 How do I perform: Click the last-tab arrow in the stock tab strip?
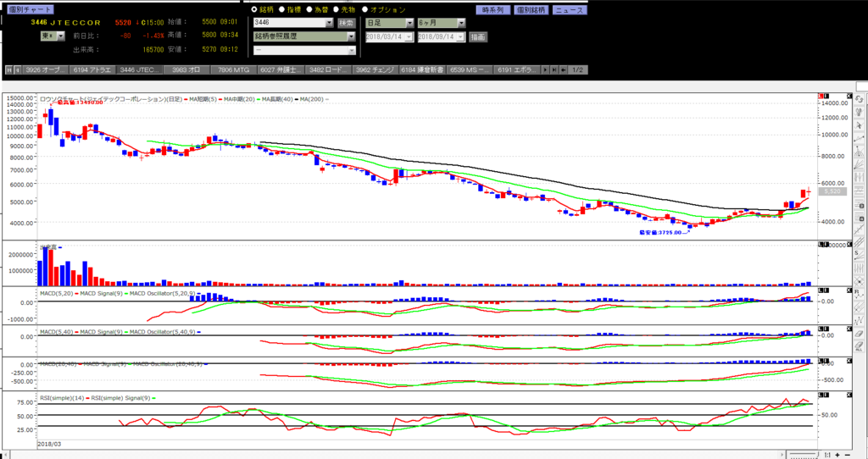pyautogui.click(x=554, y=70)
